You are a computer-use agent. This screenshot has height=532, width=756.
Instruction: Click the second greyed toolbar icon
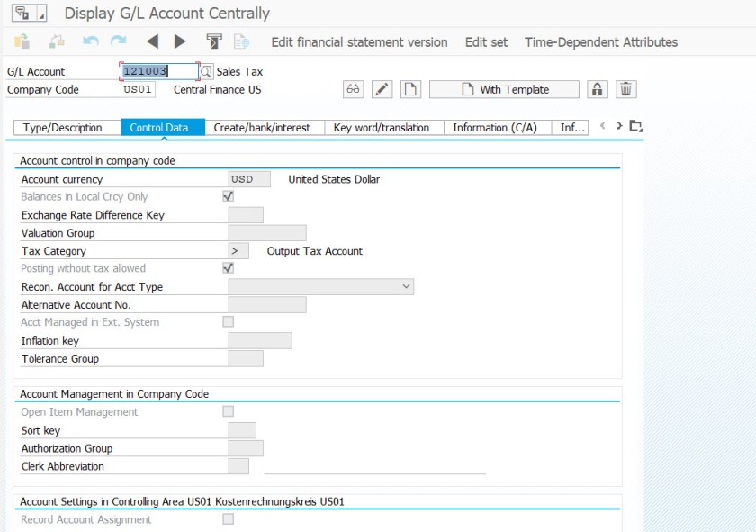(x=57, y=41)
